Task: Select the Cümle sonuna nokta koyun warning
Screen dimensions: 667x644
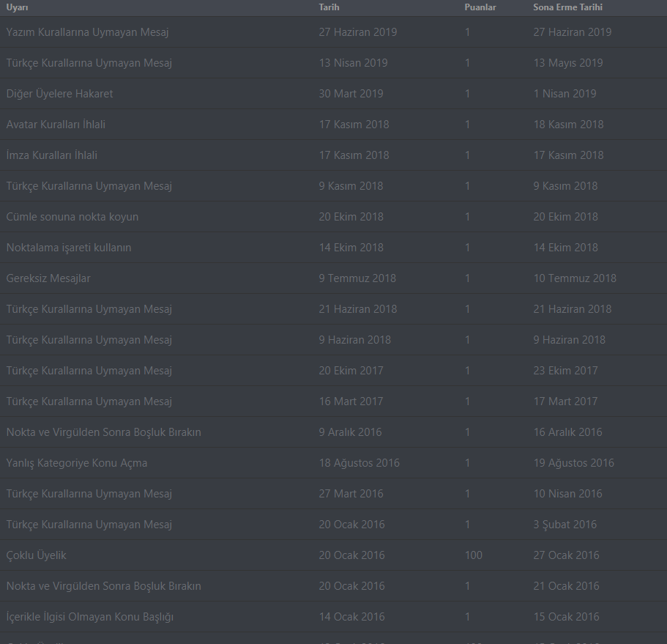Action: [72, 217]
